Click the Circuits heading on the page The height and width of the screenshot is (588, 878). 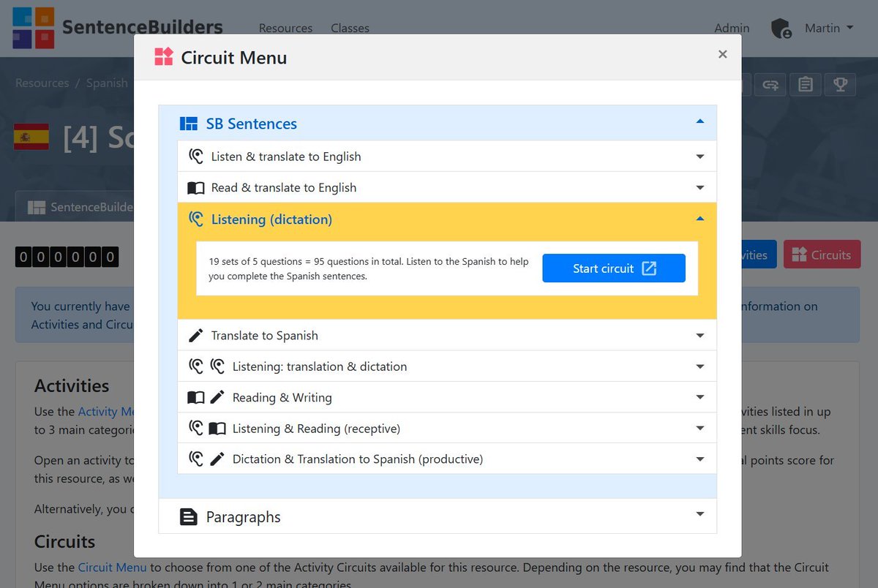pyautogui.click(x=65, y=541)
